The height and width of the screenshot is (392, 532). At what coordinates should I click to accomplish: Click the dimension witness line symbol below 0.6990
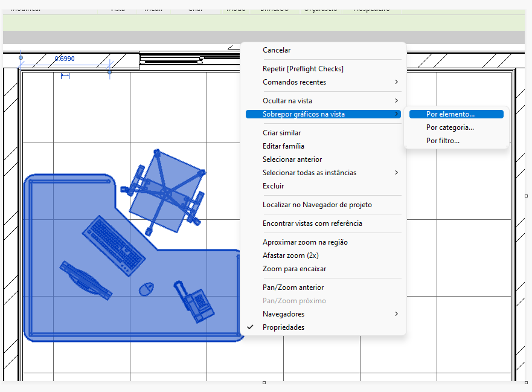pyautogui.click(x=65, y=76)
